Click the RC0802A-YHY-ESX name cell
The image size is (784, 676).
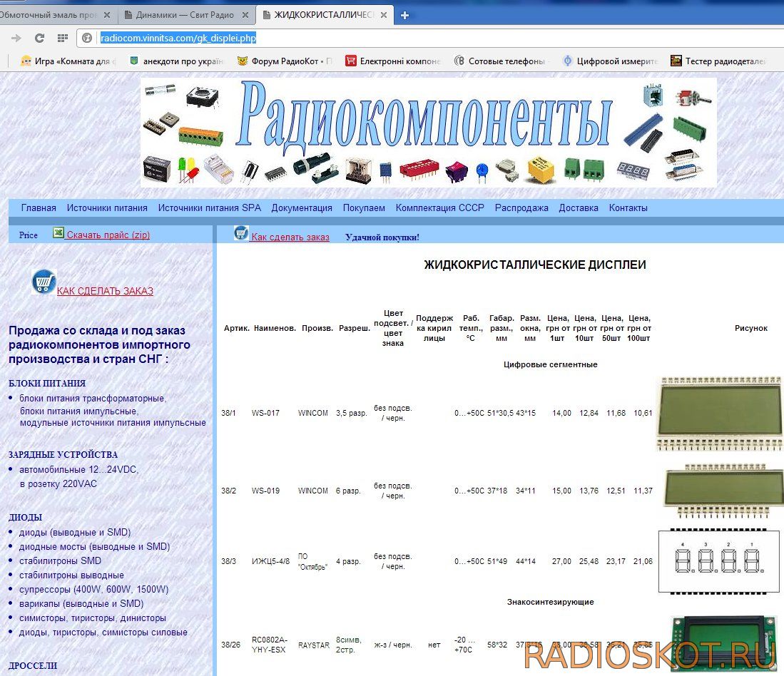point(270,645)
